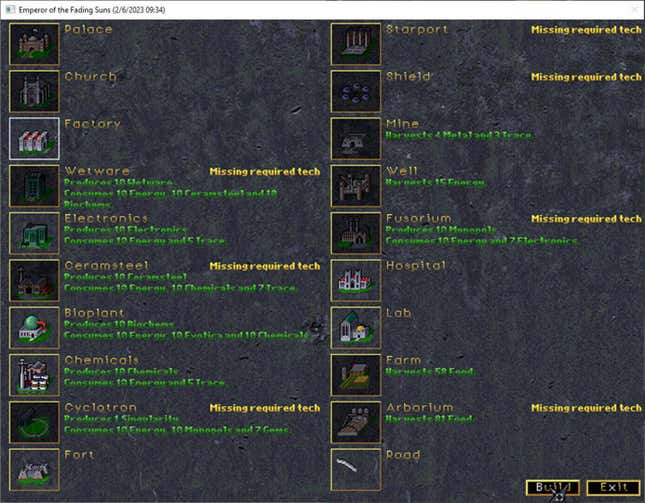This screenshot has width=645, height=503.
Task: Select the Lab building icon
Action: (356, 328)
